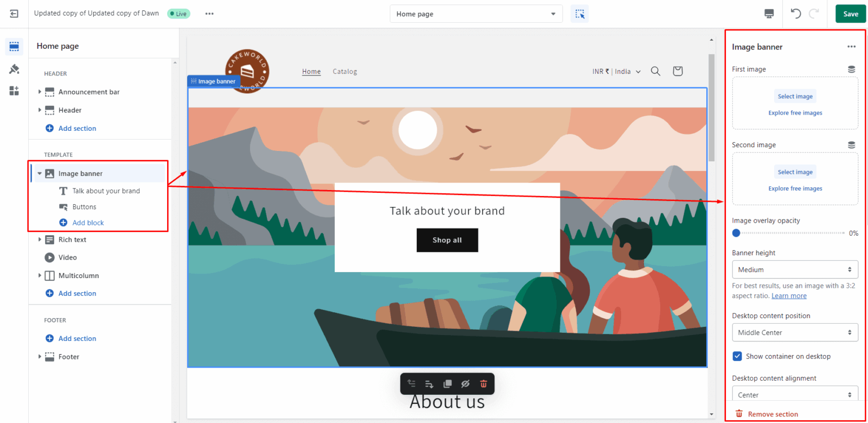Click the undo arrow icon
Viewport: 868px width, 423px height.
coord(795,14)
